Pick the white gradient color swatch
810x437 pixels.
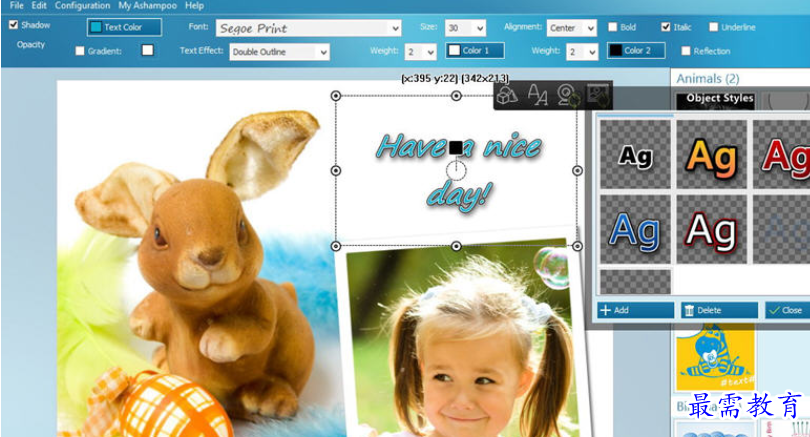coord(148,50)
